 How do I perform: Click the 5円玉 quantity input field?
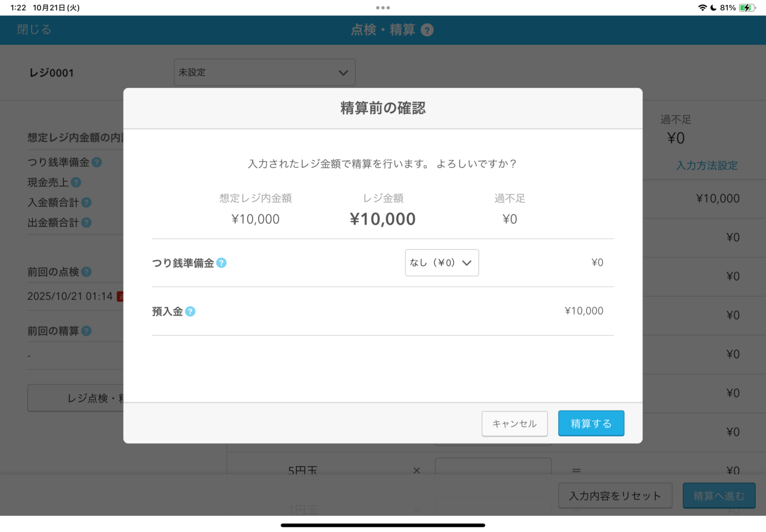click(493, 466)
